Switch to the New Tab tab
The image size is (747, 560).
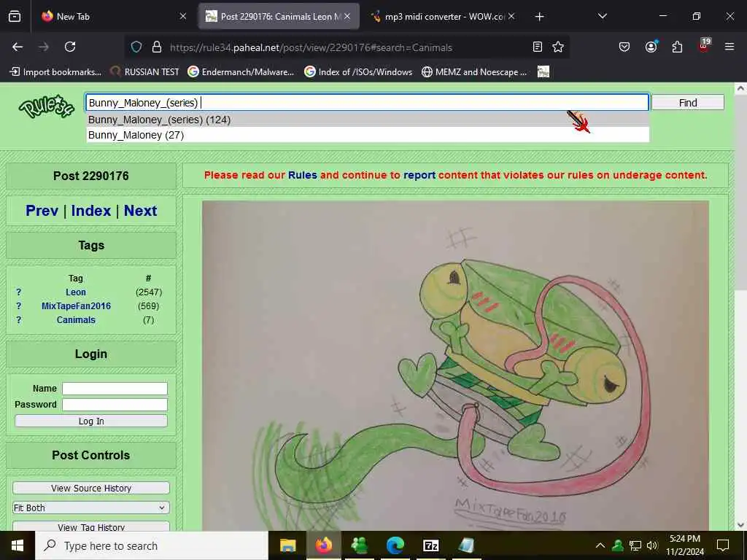click(115, 16)
